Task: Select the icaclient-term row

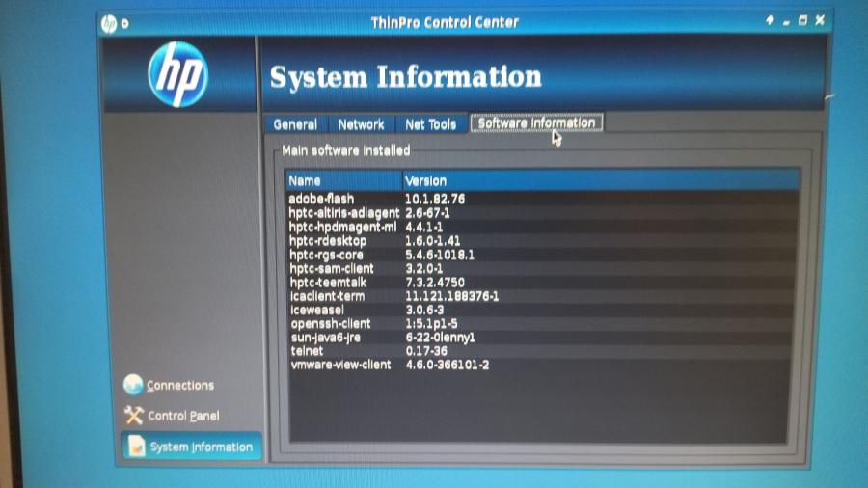Action: [542, 296]
